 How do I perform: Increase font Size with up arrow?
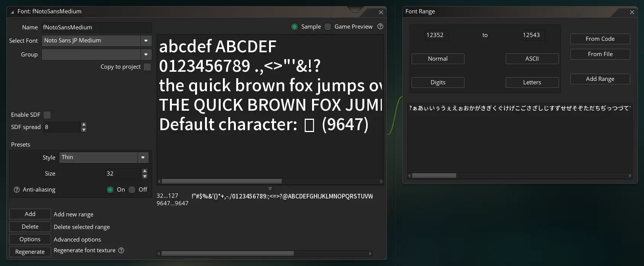145,171
